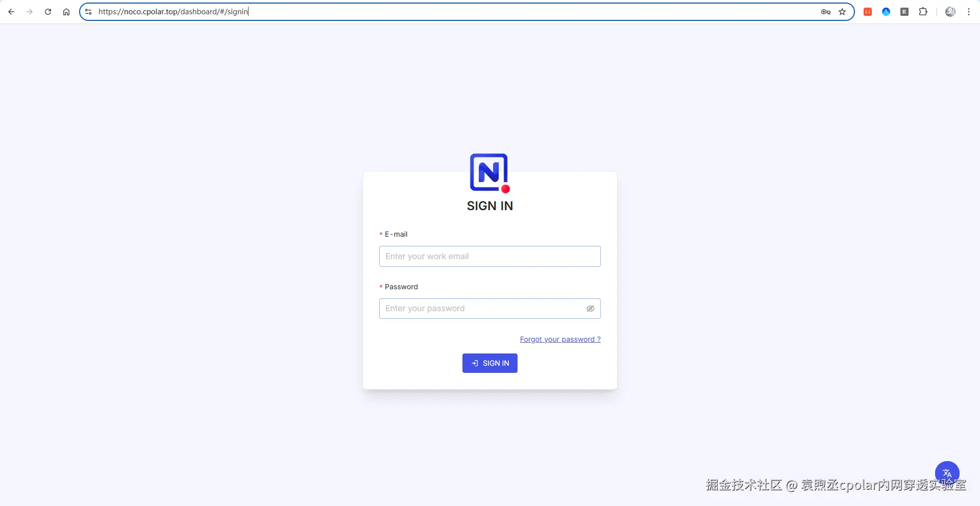This screenshot has height=506, width=980.
Task: Toggle password visibility eye icon
Action: point(591,309)
